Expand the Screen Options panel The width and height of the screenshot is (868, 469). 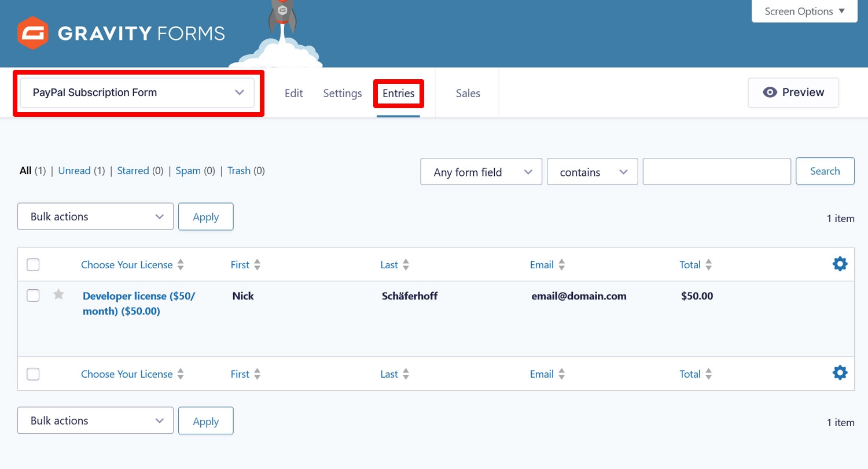[x=804, y=11]
